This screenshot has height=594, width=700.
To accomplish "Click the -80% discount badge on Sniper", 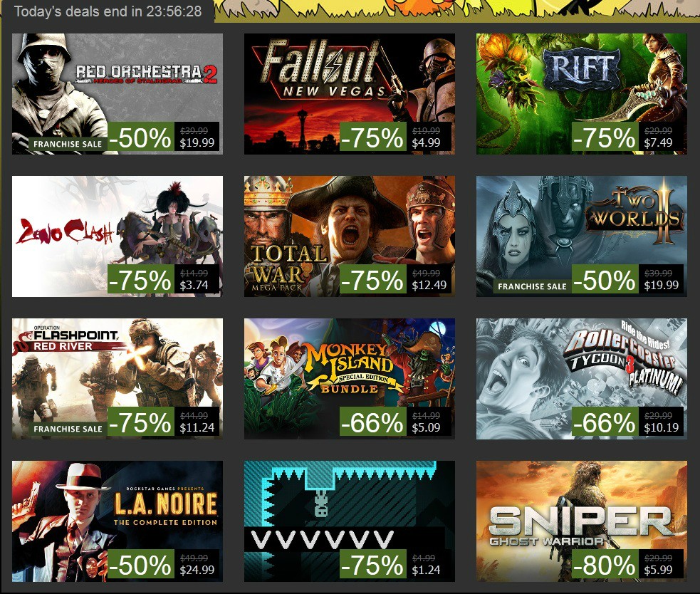I will pyautogui.click(x=605, y=564).
